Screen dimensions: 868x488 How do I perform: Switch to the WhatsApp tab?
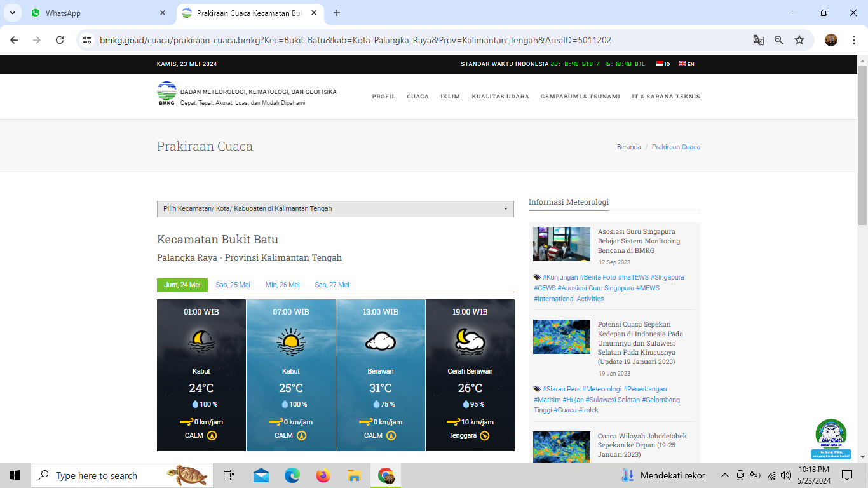point(98,13)
